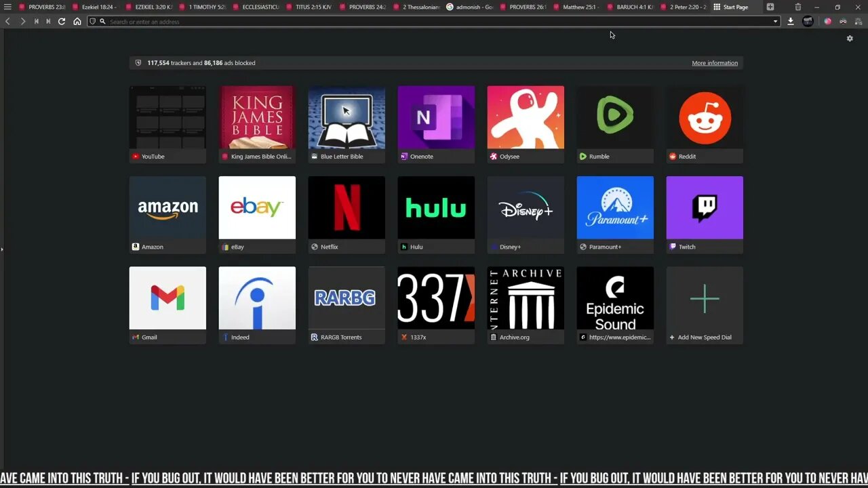Reload the current page
Image resolution: width=868 pixels, height=488 pixels.
coord(62,21)
